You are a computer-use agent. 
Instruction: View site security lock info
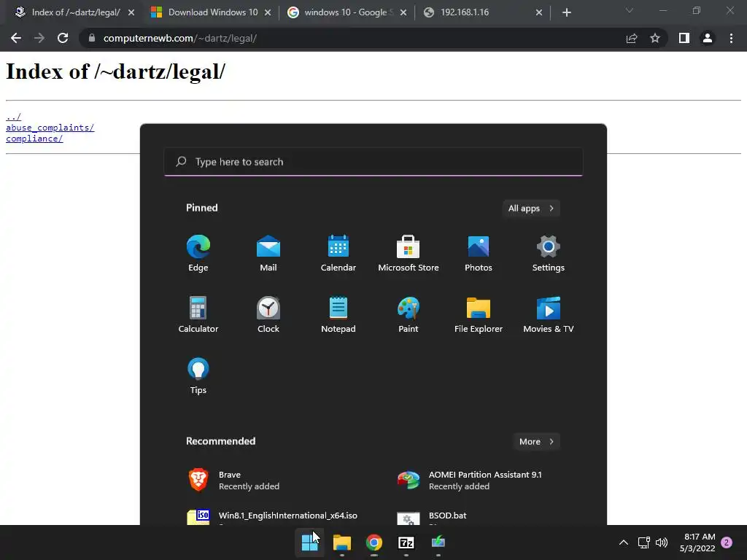pos(92,38)
